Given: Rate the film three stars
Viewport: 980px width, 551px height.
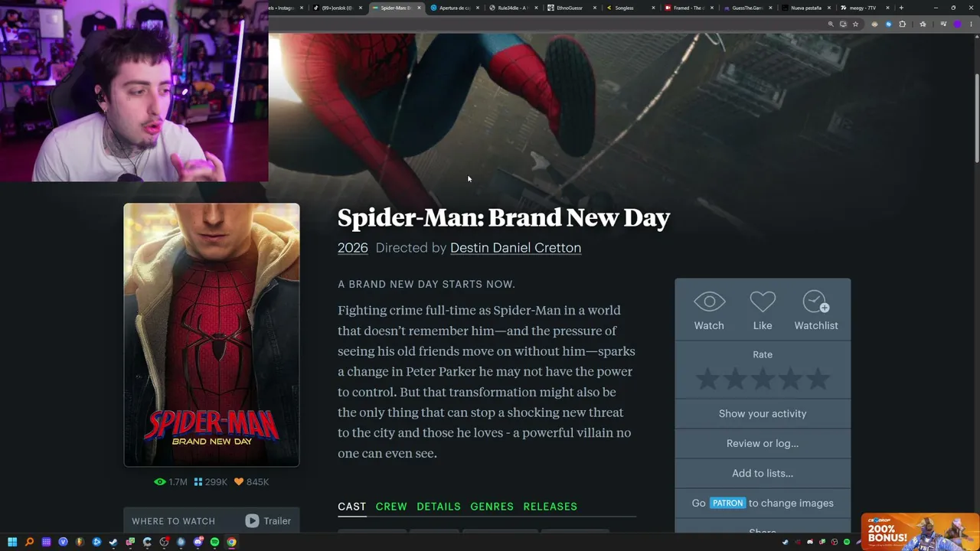Looking at the screenshot, I should coord(763,378).
